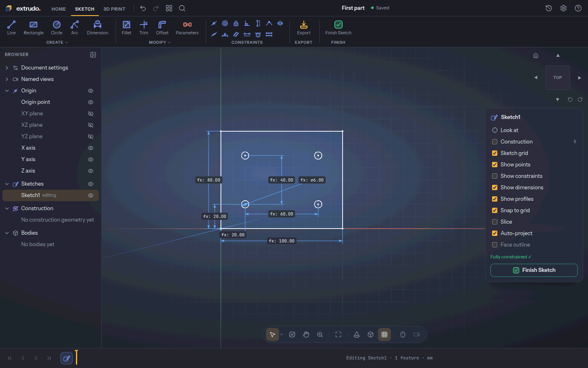Click the Finish Sketch button in panel
Image resolution: width=588 pixels, height=368 pixels.
pos(534,270)
